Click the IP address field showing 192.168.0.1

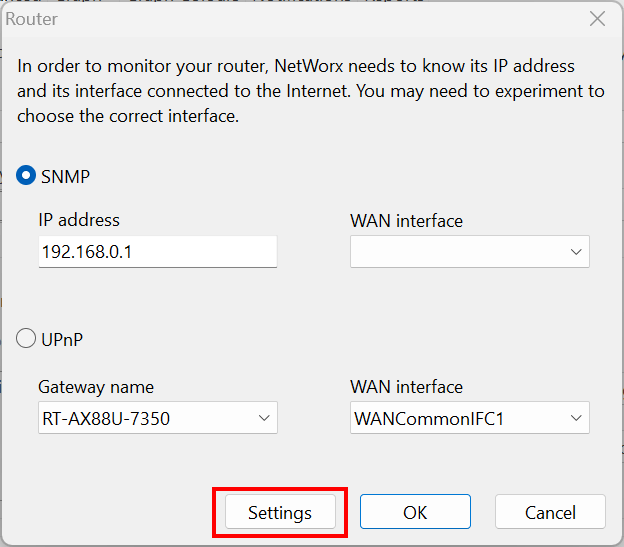pos(156,252)
